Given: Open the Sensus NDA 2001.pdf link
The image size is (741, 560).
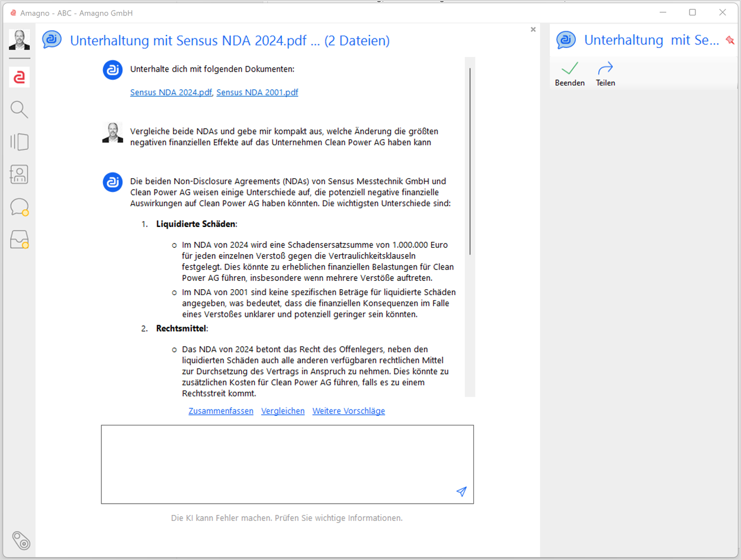Looking at the screenshot, I should [x=257, y=92].
